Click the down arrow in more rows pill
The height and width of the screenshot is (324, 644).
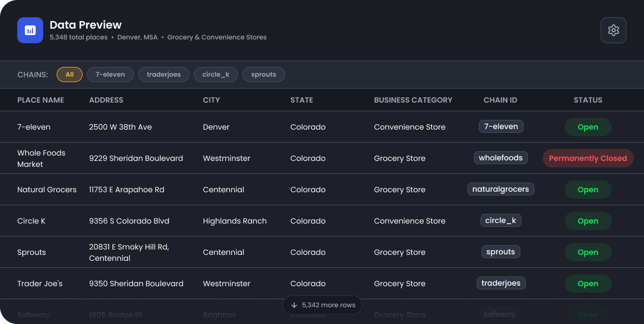(294, 305)
